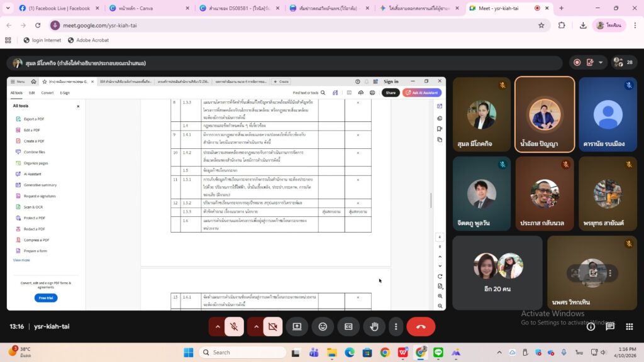Open the participants list showing 28
Viewport: 644px width, 362px height.
click(625, 63)
